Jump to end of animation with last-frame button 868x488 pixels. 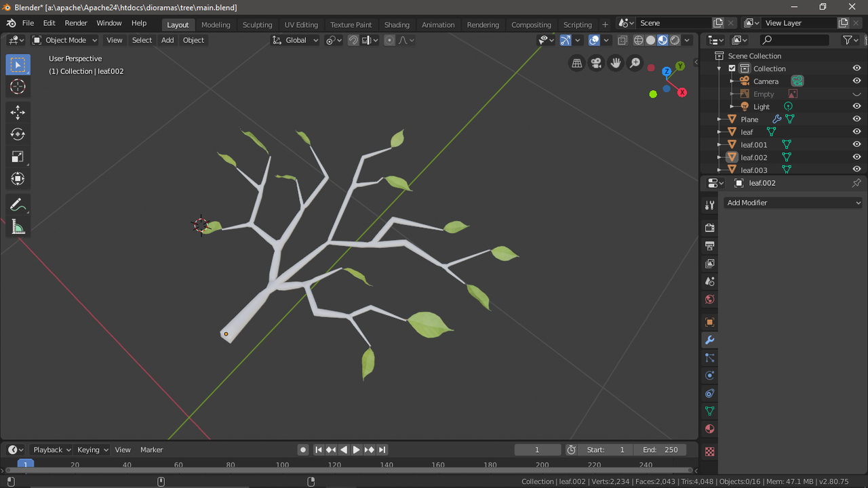point(382,449)
